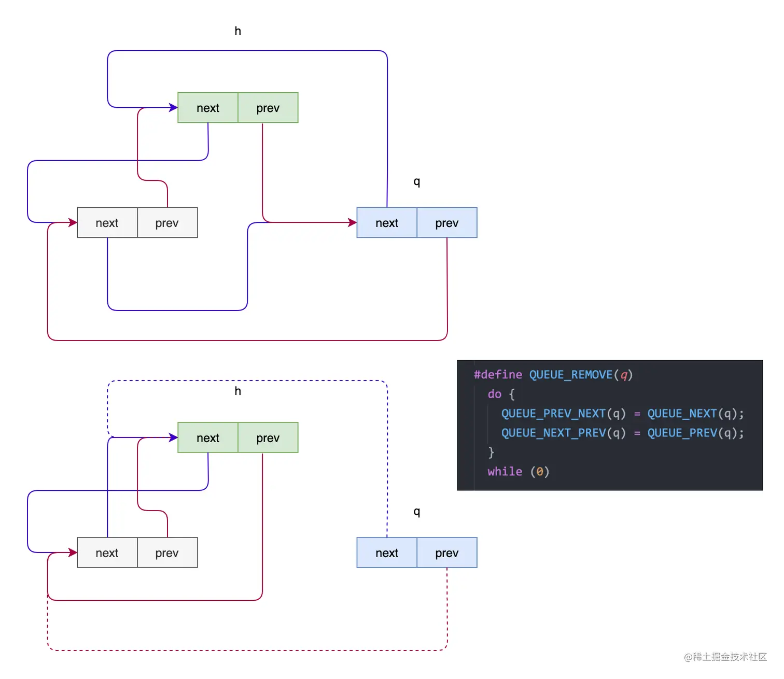Click gray 'next' cell in lower diagram

pyautogui.click(x=107, y=553)
